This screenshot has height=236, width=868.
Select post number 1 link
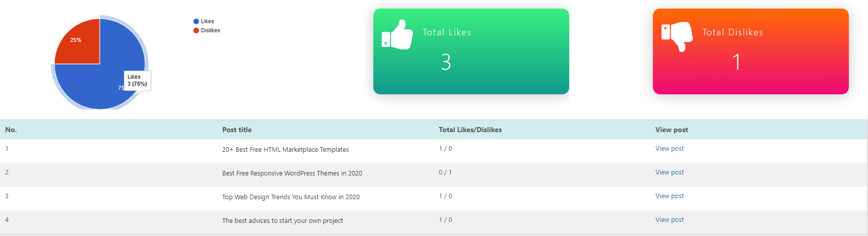7,149
